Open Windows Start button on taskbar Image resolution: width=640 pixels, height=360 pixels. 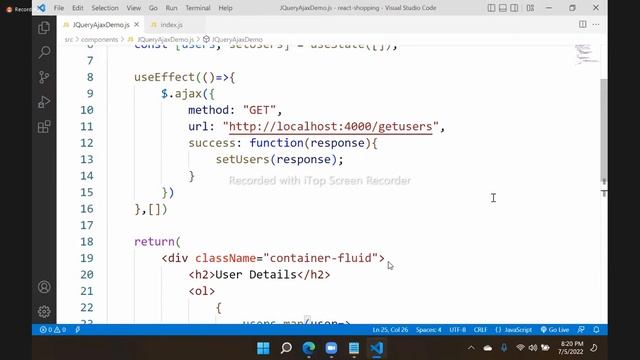coord(263,348)
